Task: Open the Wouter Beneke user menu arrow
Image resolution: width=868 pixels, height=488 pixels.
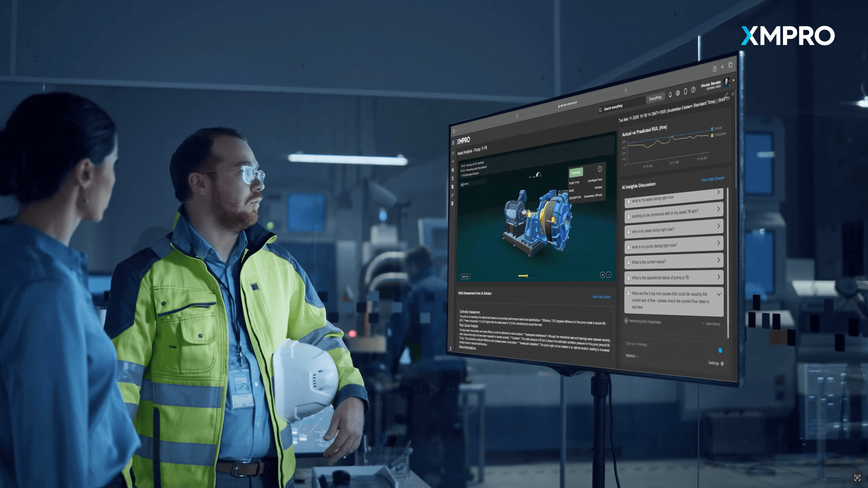Action: pos(733,80)
